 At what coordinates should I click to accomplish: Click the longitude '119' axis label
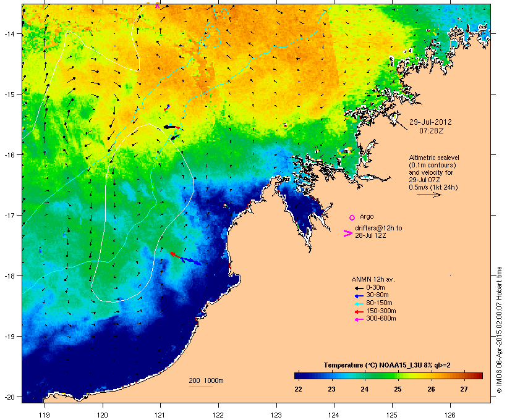[45, 415]
